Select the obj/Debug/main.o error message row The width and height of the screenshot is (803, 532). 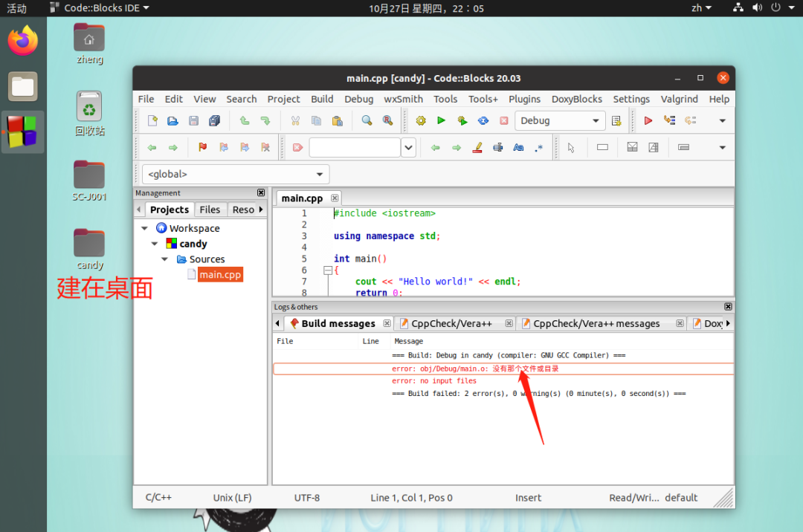(503, 369)
